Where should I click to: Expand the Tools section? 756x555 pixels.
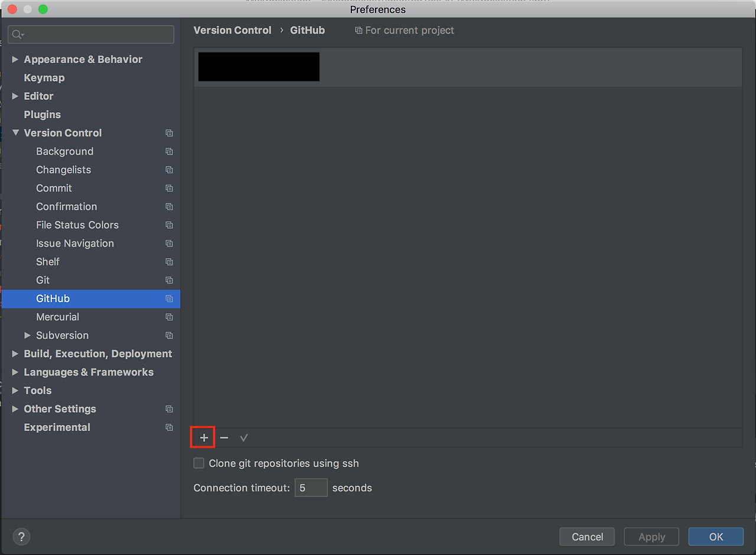tap(15, 390)
